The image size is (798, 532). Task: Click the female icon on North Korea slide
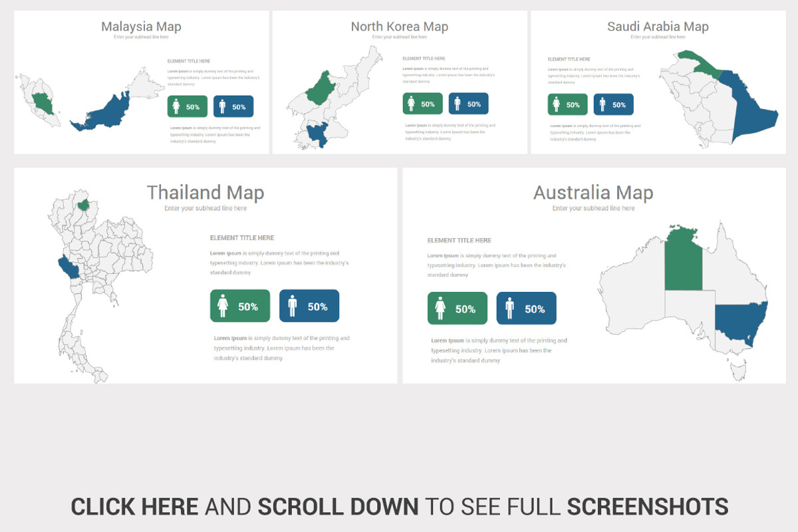pos(412,104)
